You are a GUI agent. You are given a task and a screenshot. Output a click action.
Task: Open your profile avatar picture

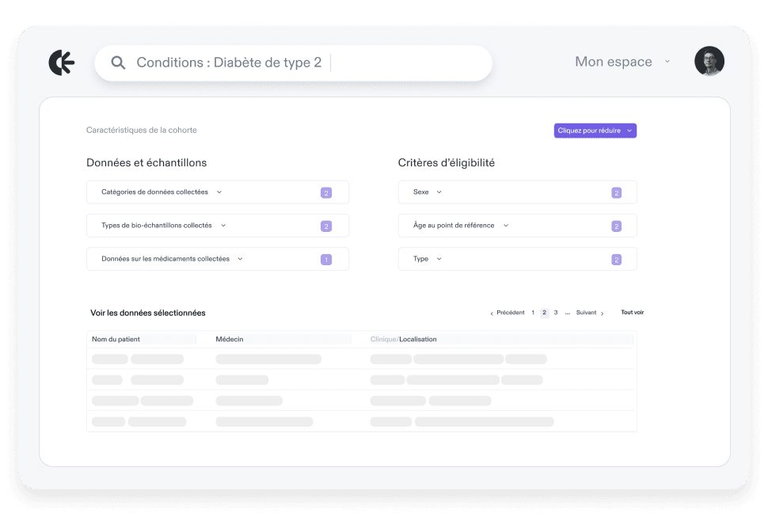pos(709,60)
